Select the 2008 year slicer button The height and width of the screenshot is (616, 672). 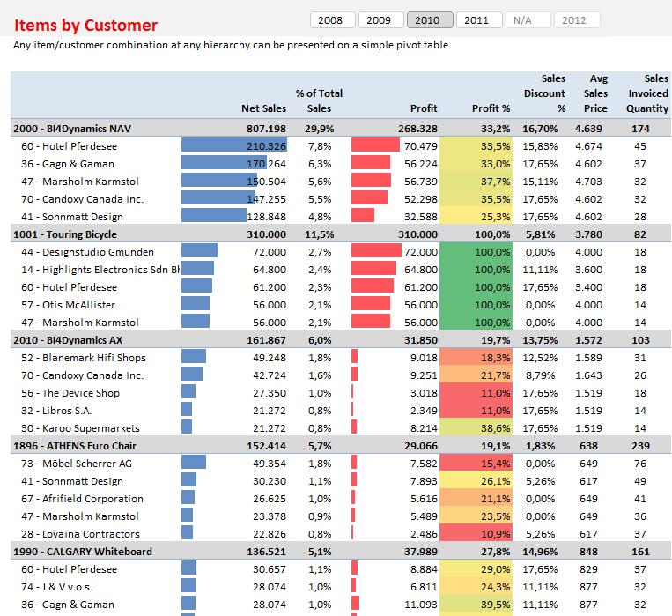333,20
